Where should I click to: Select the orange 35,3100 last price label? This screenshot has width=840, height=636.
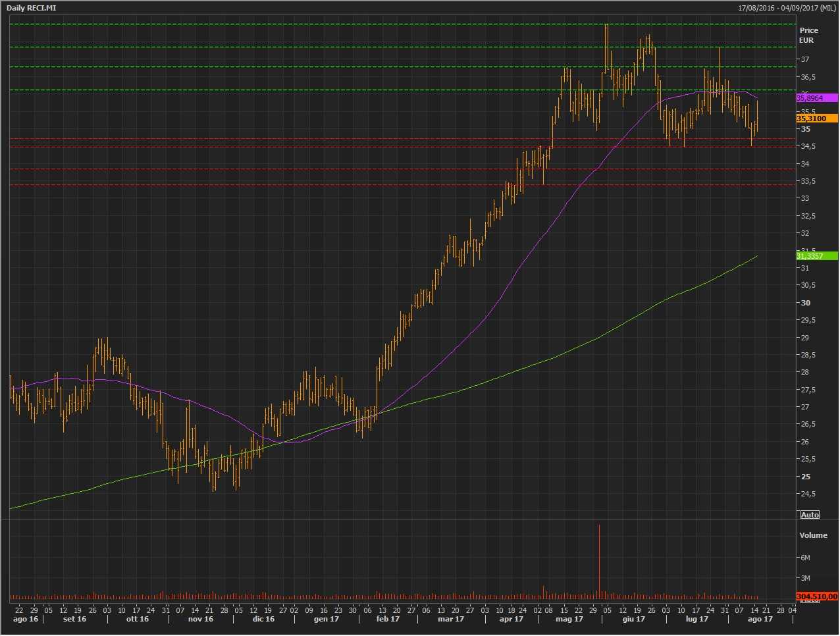816,119
